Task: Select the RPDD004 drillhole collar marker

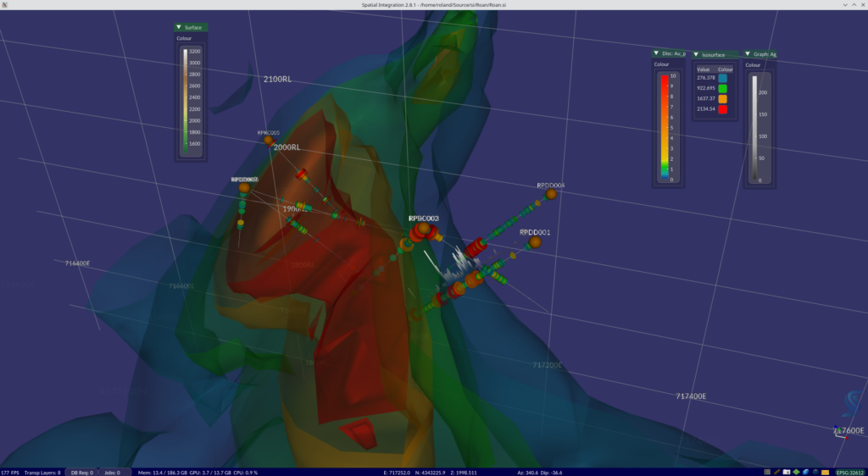Action: pyautogui.click(x=551, y=194)
